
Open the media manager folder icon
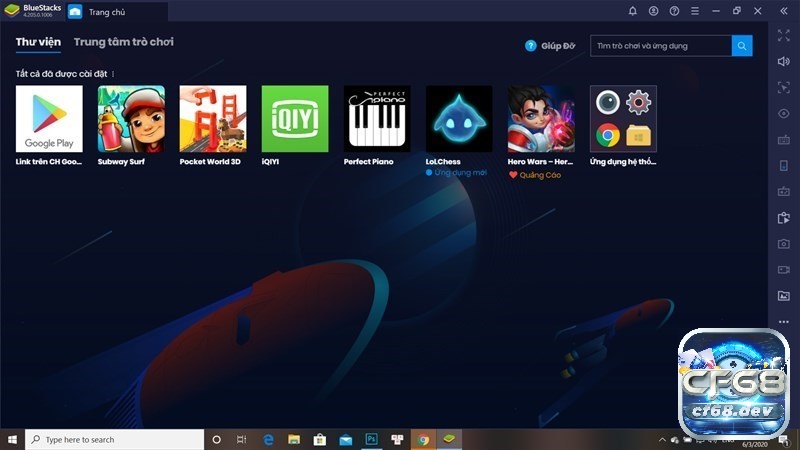coord(784,296)
